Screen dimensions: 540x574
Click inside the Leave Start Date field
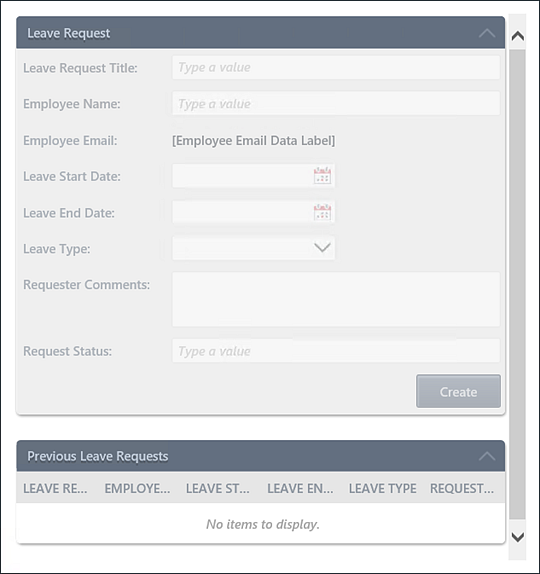[242, 176]
